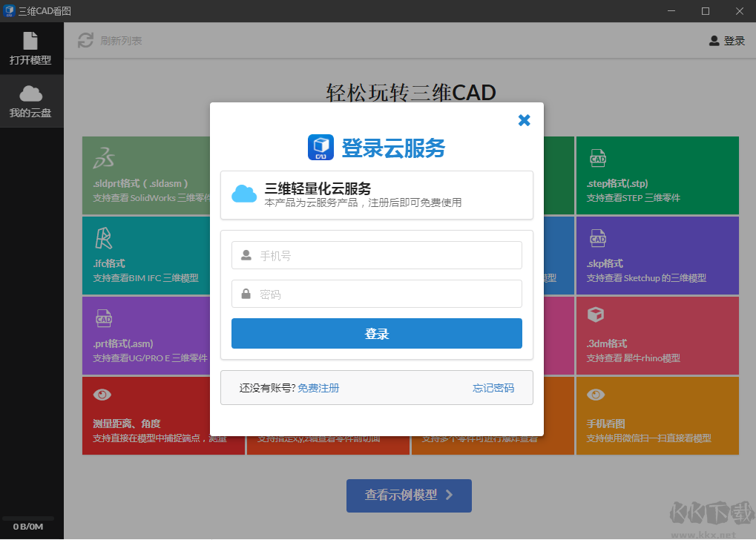Select the .skp Sketchup format icon
This screenshot has width=756, height=540.
598,239
